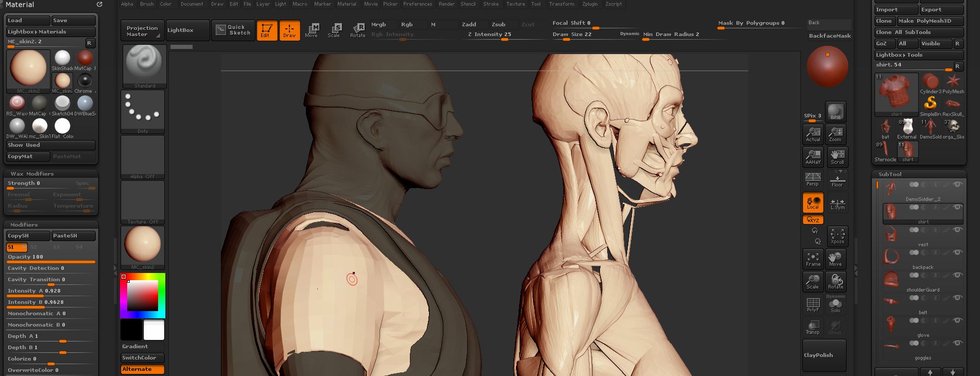The image size is (980, 376).
Task: Select the Scroll hand icon
Action: [x=837, y=157]
